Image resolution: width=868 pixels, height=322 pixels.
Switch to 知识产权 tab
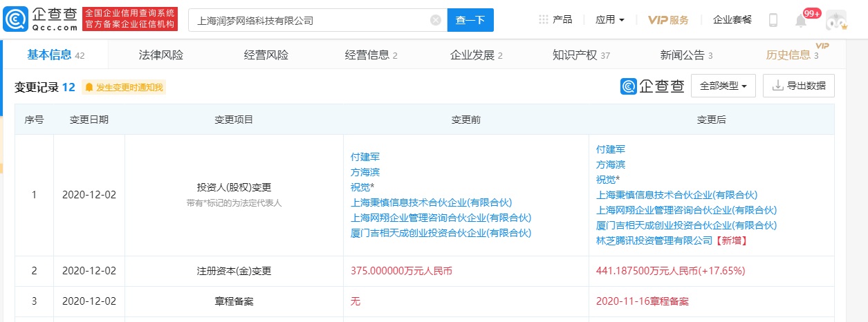click(x=581, y=55)
